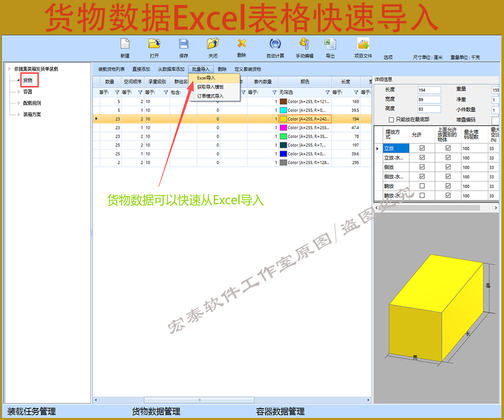
Task: Click the 长度 input field showing 194
Action: [x=429, y=90]
